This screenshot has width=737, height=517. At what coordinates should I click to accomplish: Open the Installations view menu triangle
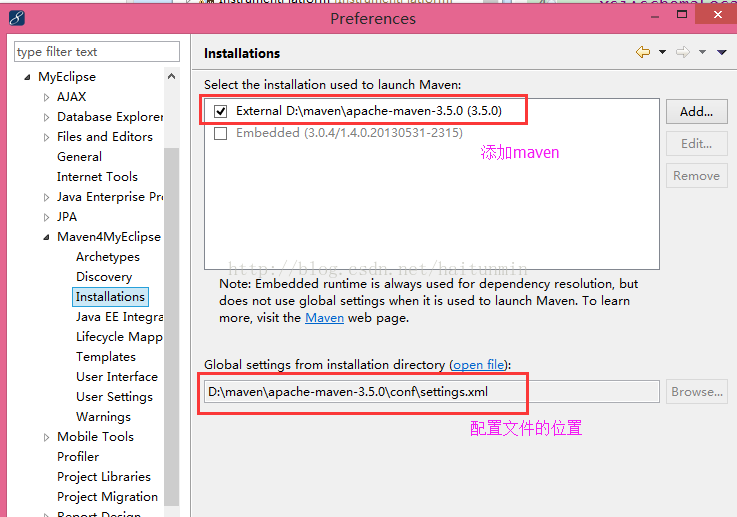[721, 52]
